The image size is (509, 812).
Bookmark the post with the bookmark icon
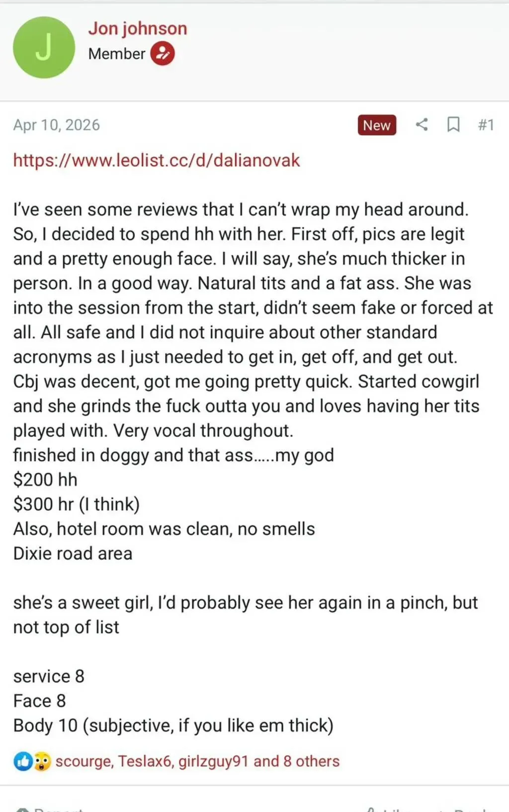(x=453, y=124)
